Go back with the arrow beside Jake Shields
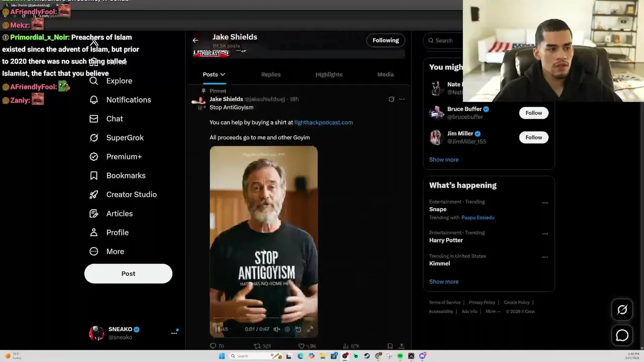The height and width of the screenshot is (362, 644). tap(195, 40)
